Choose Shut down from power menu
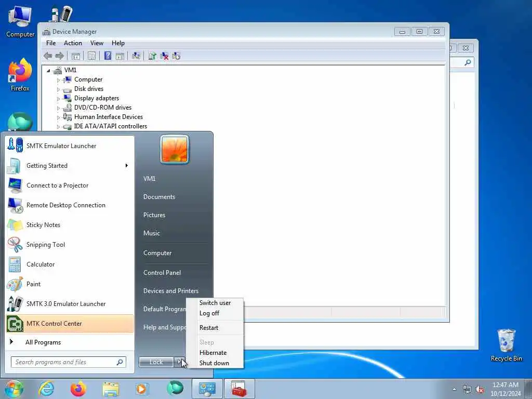The image size is (532, 399). 215,363
